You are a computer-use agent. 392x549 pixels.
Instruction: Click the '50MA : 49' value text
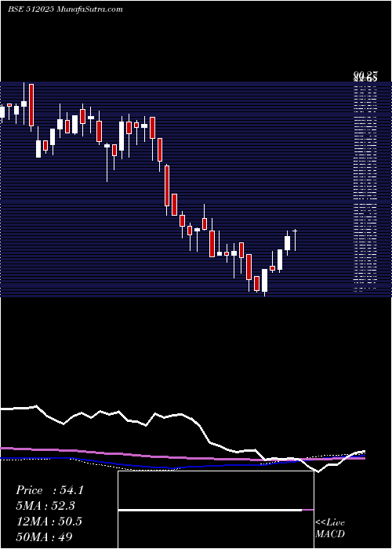click(45, 536)
